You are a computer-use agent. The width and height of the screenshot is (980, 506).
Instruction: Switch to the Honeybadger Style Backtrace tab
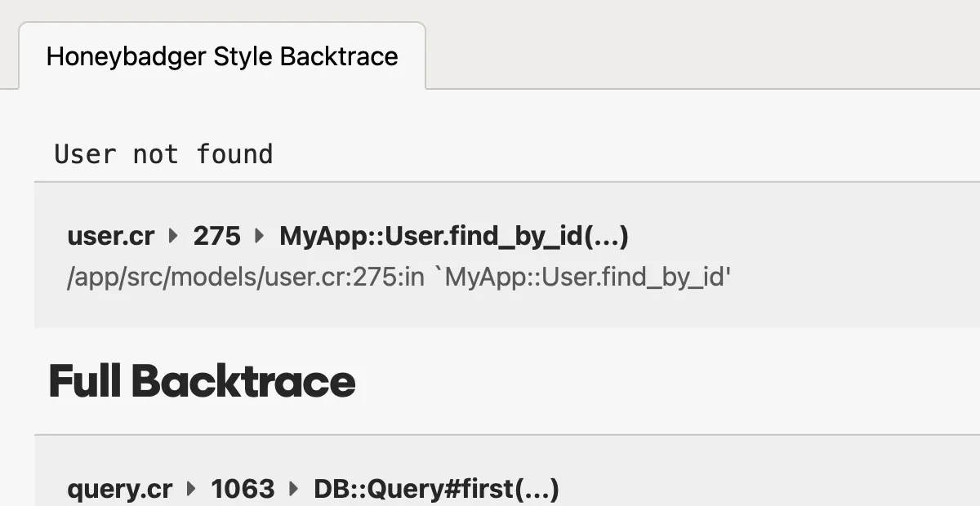[x=222, y=56]
